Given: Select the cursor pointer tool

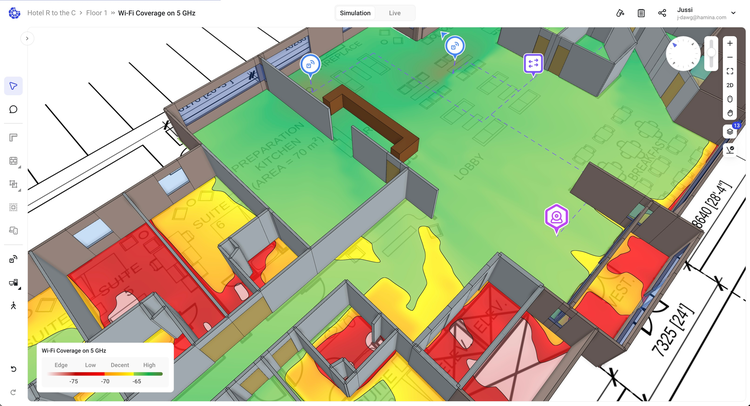Looking at the screenshot, I should (x=13, y=86).
